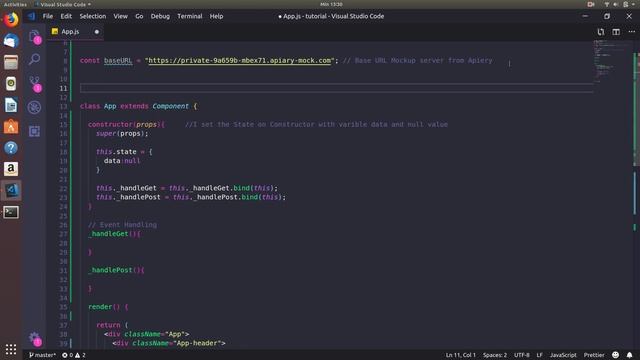Viewport: 640px width, 360px height.
Task: Open the Help menu
Action: point(216,16)
